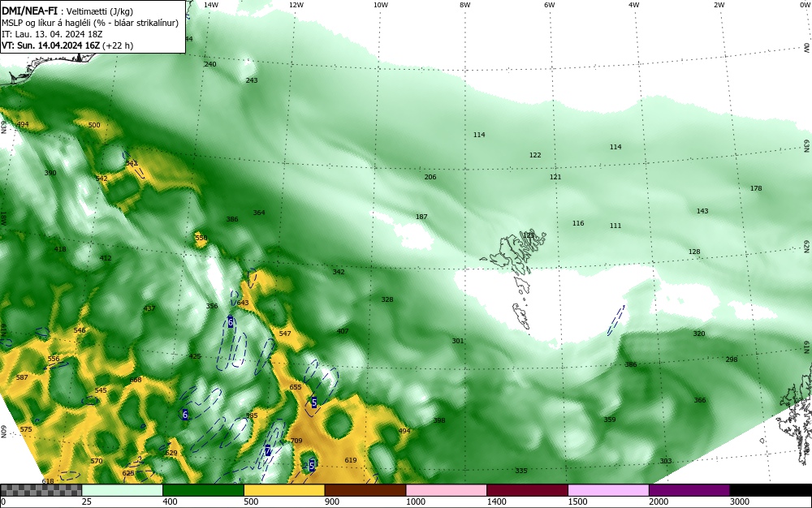
Task: Click the legend value '1400'
Action: tap(497, 502)
